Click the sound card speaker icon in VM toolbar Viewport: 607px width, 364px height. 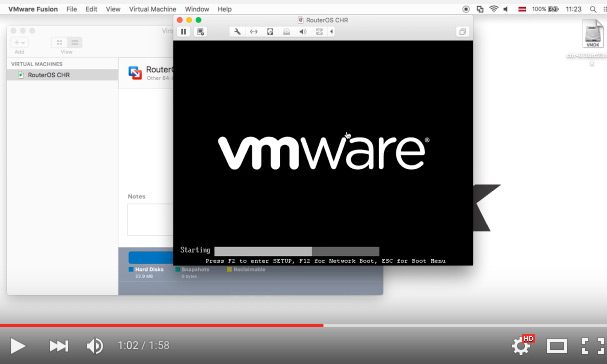pyautogui.click(x=303, y=32)
